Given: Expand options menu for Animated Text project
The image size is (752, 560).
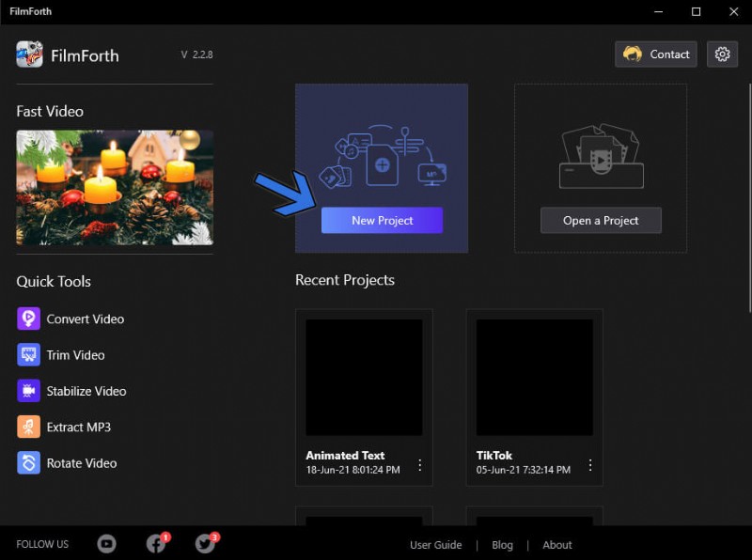Looking at the screenshot, I should click(x=419, y=465).
